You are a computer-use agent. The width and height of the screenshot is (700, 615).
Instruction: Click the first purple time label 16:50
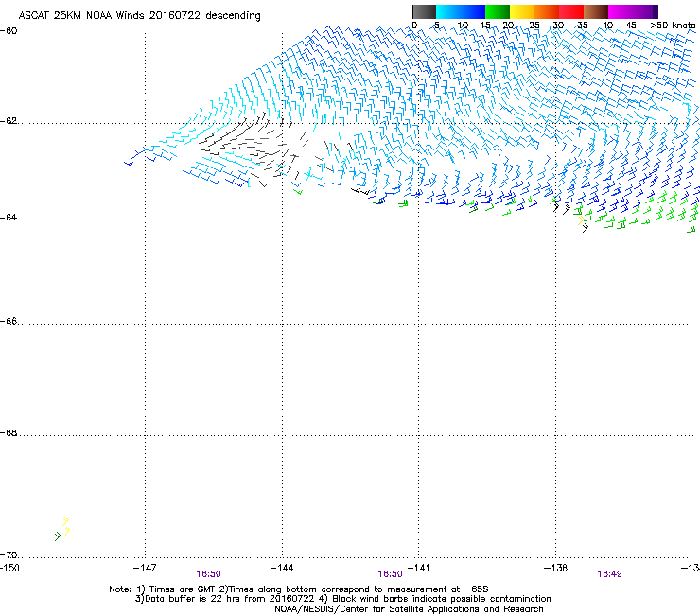[x=208, y=574]
